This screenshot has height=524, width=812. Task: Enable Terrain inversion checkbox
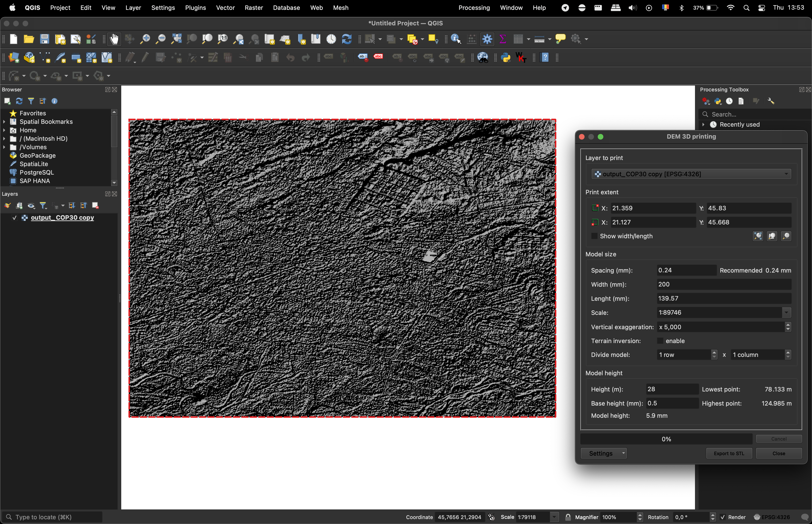pyautogui.click(x=660, y=341)
